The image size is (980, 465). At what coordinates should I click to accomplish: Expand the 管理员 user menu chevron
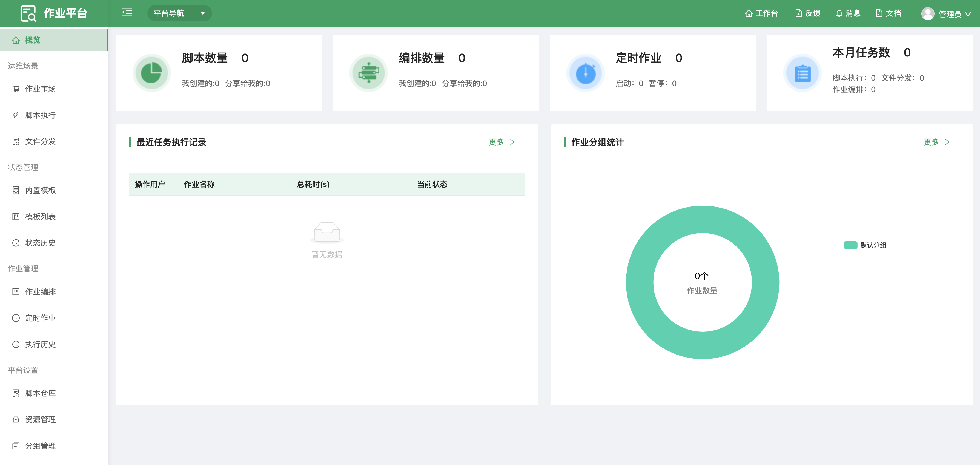coord(968,14)
